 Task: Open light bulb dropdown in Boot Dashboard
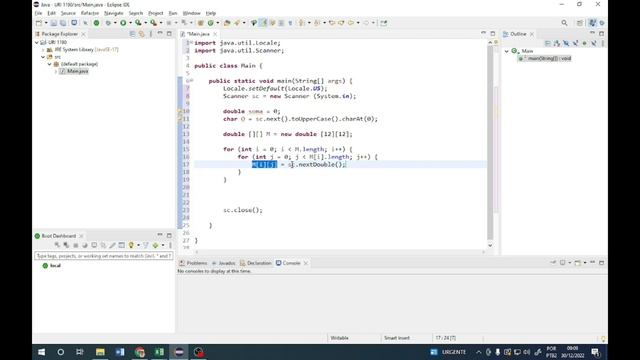[138, 245]
